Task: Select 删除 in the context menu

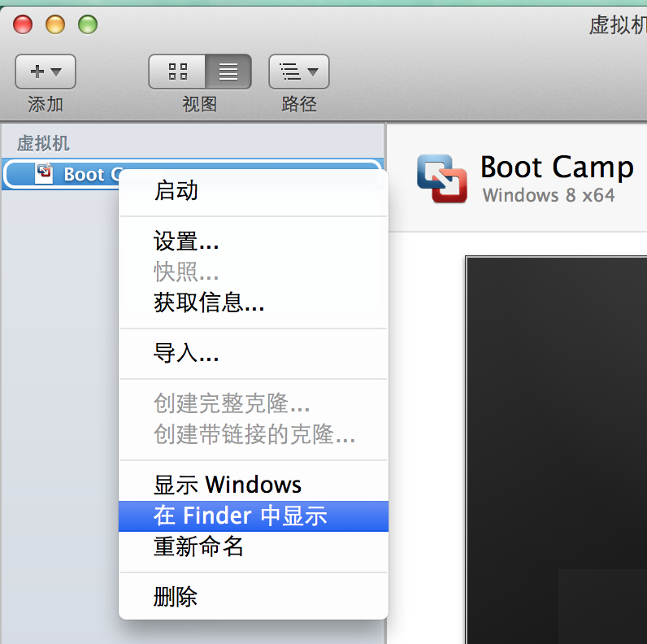Action: pos(254,597)
